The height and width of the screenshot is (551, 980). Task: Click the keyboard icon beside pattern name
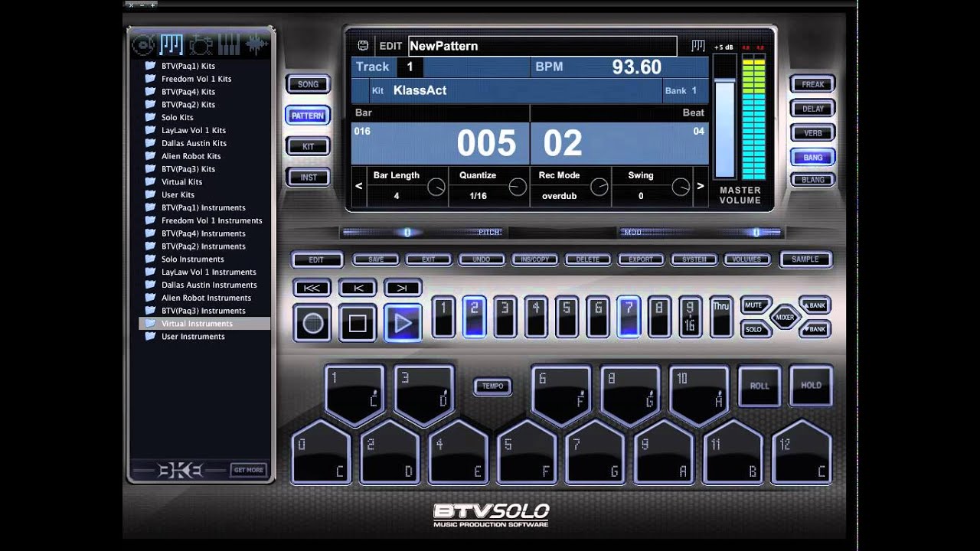(697, 46)
